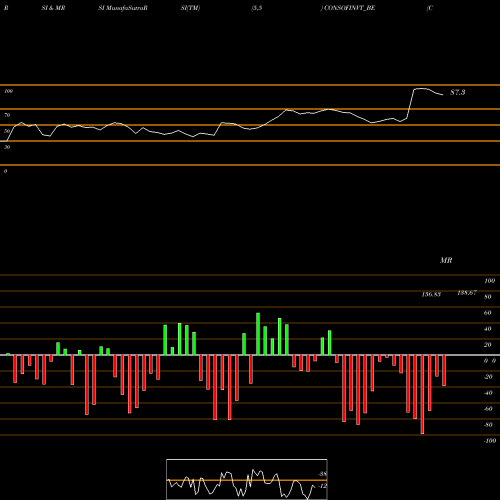Click the '156.83' value label
The image size is (500, 500).
(x=431, y=294)
